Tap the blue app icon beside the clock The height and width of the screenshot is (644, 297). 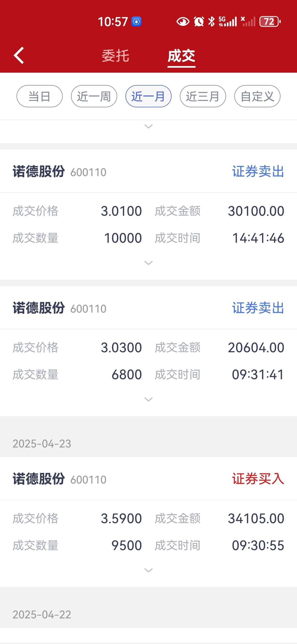pos(136,21)
